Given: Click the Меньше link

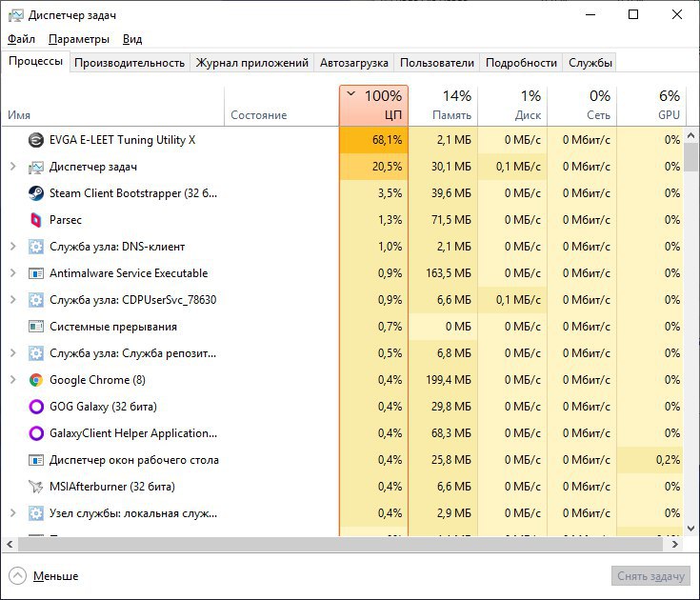Looking at the screenshot, I should point(56,576).
